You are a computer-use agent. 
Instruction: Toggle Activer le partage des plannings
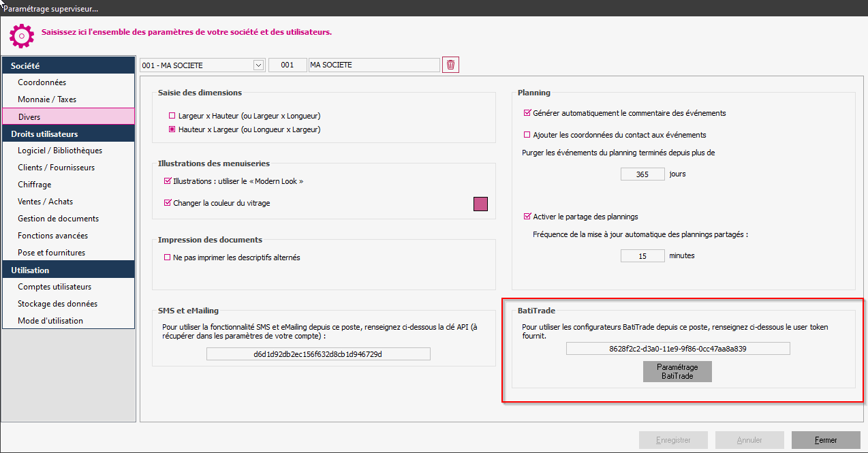(x=527, y=217)
